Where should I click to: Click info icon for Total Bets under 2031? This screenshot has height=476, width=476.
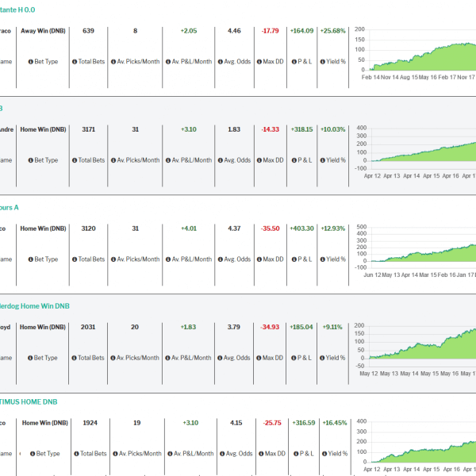[74, 358]
